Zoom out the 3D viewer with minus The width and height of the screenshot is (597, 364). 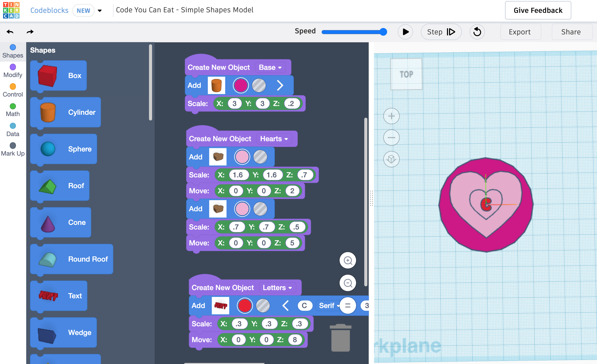coord(391,138)
